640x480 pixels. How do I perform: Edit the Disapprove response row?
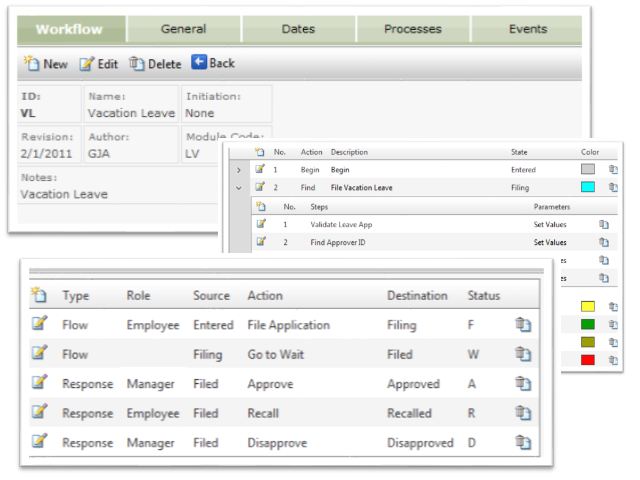(x=40, y=440)
